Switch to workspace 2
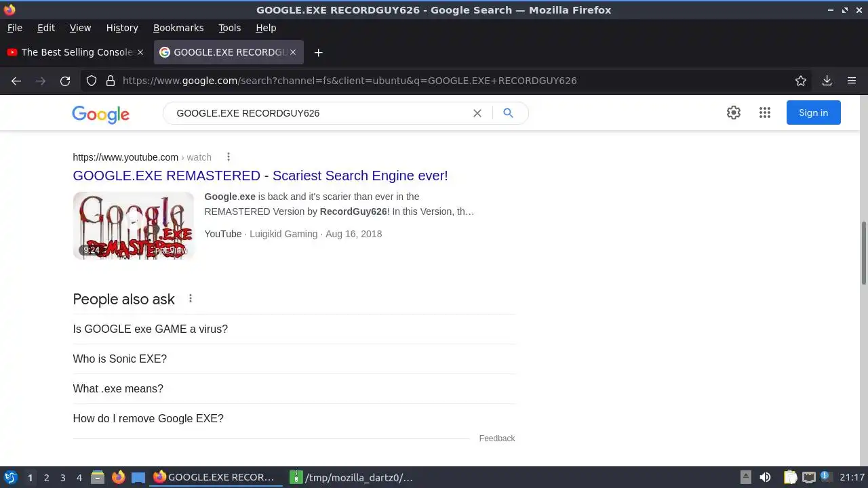Screen dimensions: 868x488 [46, 477]
